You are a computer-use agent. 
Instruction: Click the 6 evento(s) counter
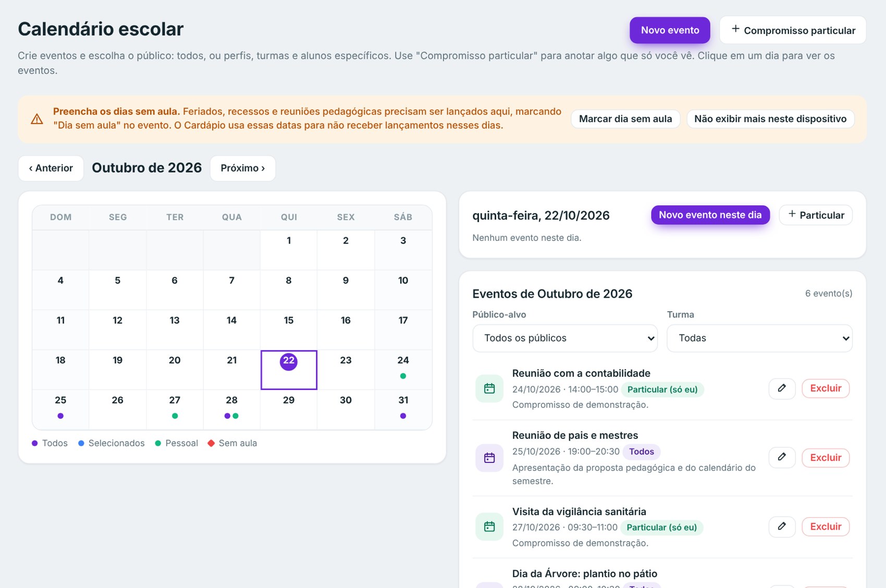click(829, 293)
